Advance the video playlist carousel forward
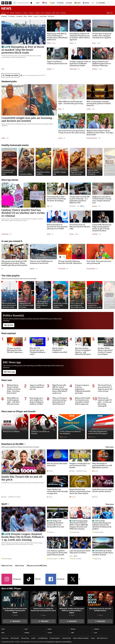Viewport: 115px width, 644px height. coord(111,295)
